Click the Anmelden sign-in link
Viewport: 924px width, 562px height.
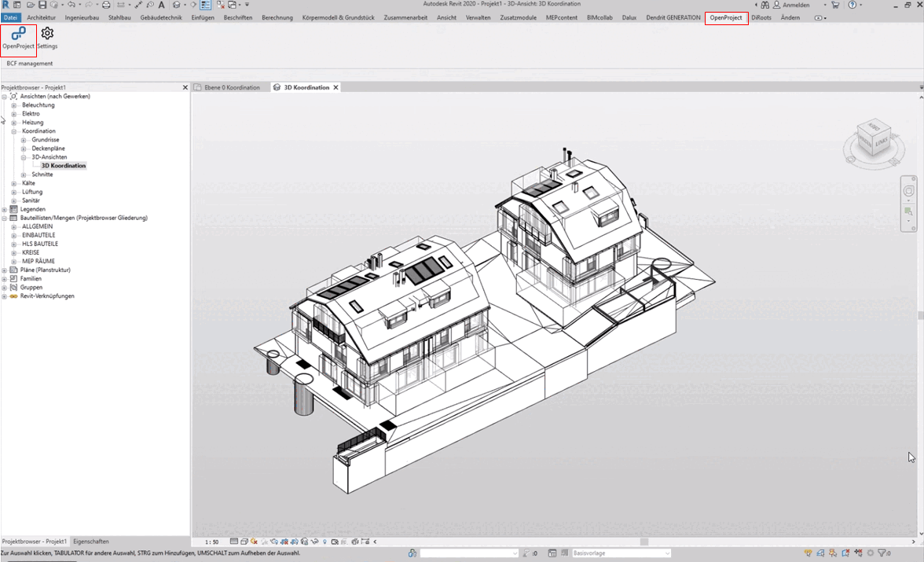pos(796,5)
